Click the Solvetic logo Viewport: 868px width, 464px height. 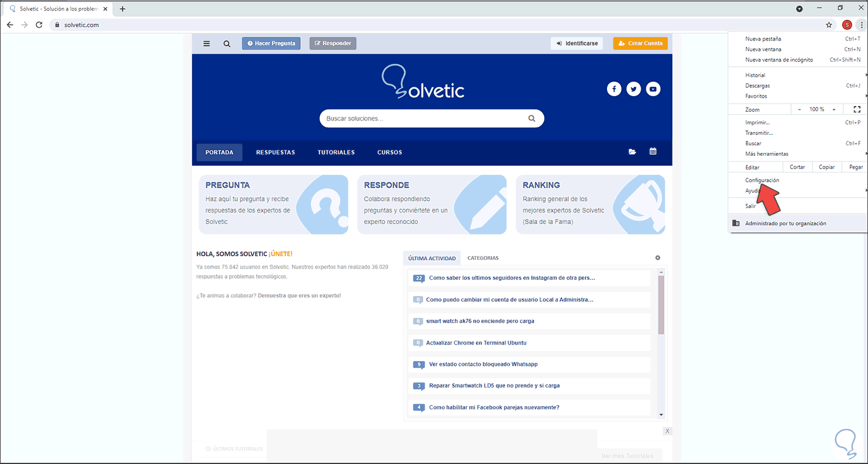pos(423,82)
